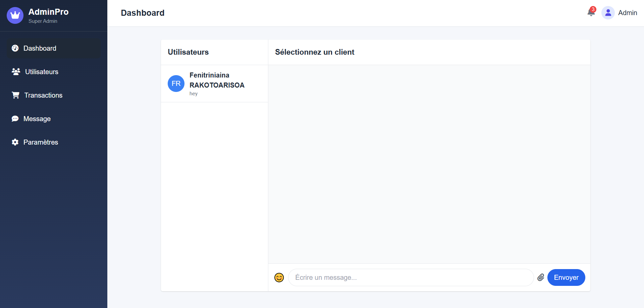Open the emoji picker smiley icon
The image size is (644, 308).
[279, 277]
